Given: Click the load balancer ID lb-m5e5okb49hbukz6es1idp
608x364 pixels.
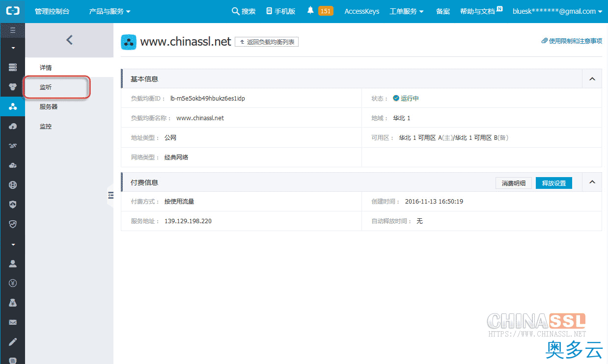Looking at the screenshot, I should (x=208, y=99).
